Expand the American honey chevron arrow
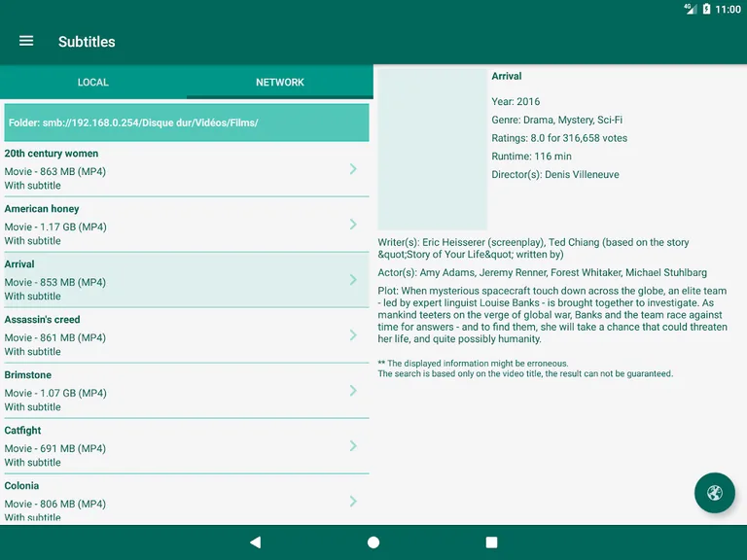The height and width of the screenshot is (560, 747). click(x=353, y=225)
